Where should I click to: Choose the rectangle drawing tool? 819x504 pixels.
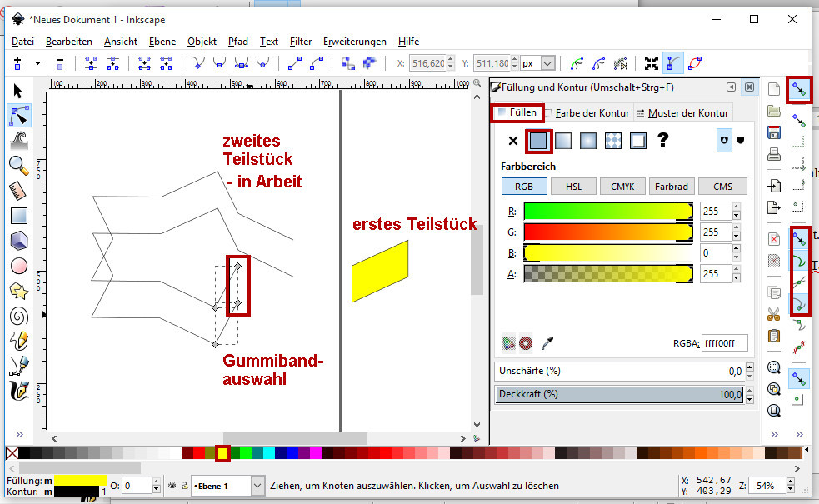coord(19,215)
